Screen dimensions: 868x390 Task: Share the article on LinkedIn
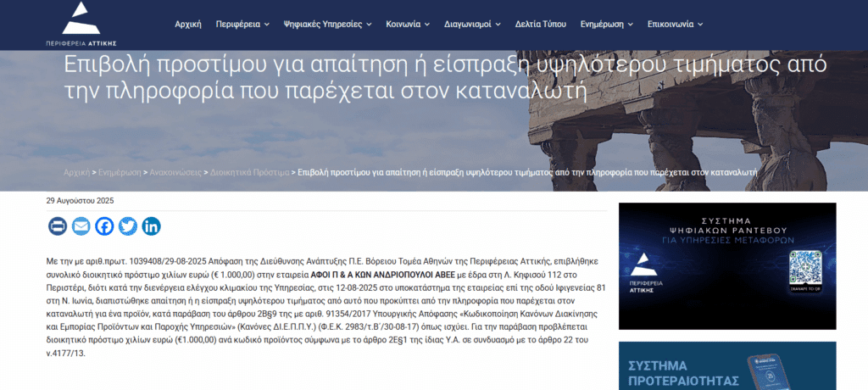(x=151, y=226)
